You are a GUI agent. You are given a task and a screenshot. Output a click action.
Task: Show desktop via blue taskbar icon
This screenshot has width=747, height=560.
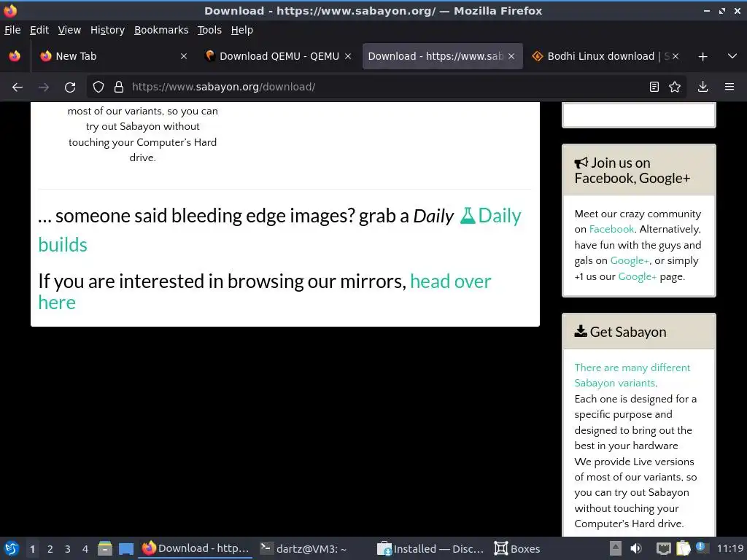pos(125,548)
